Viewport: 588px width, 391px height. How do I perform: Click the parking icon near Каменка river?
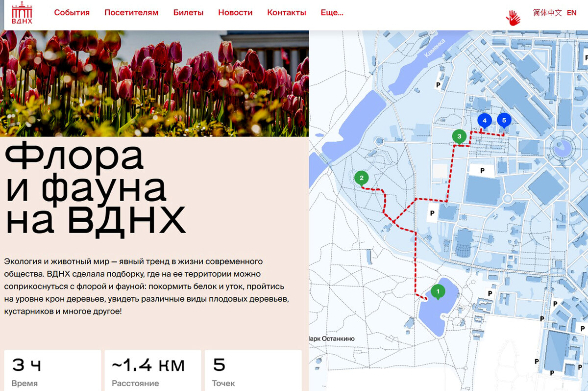point(439,85)
